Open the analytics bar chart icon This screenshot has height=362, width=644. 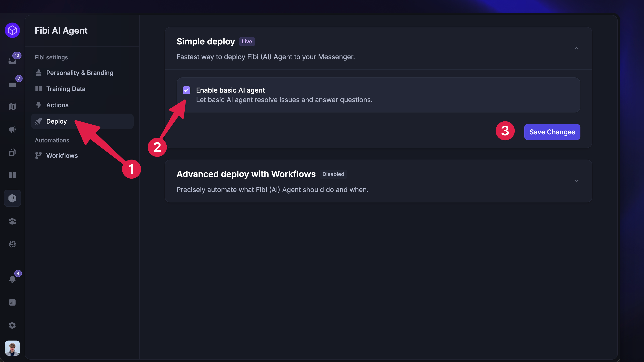pyautogui.click(x=12, y=302)
